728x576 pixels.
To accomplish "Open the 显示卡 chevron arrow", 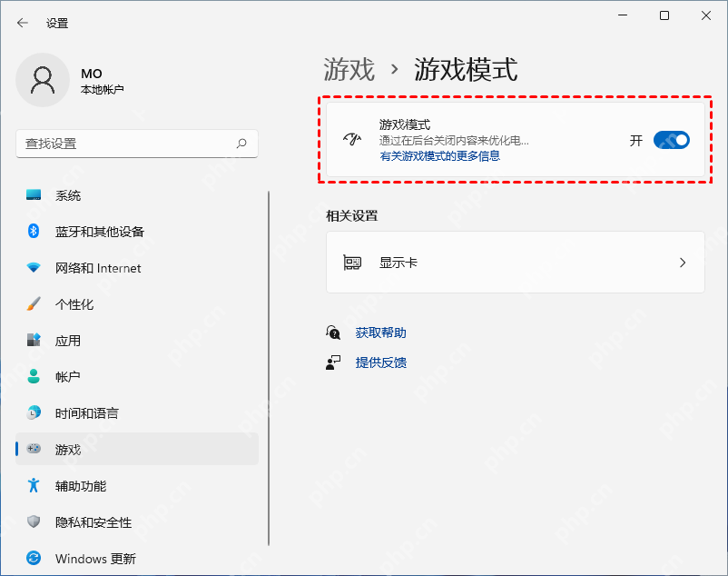I will point(683,263).
